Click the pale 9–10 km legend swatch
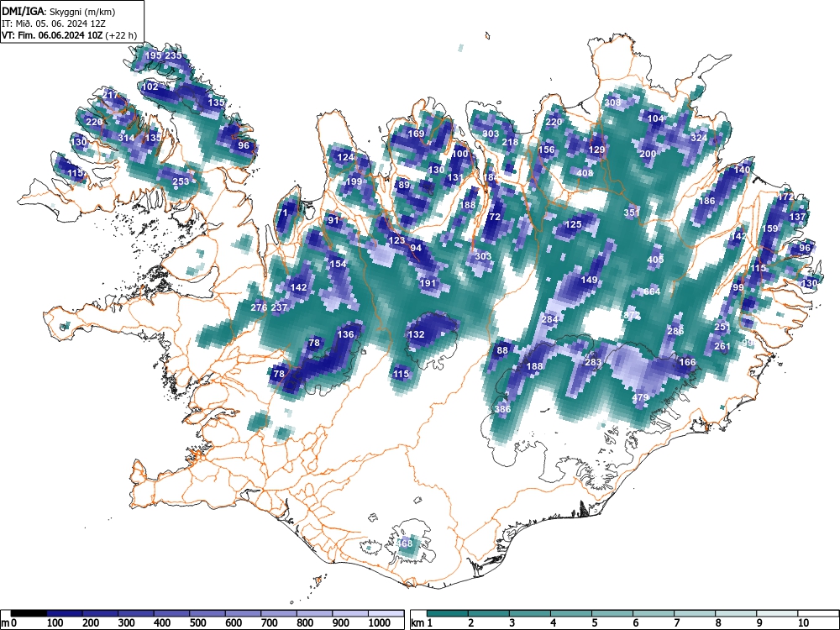The image size is (840, 630). click(777, 613)
